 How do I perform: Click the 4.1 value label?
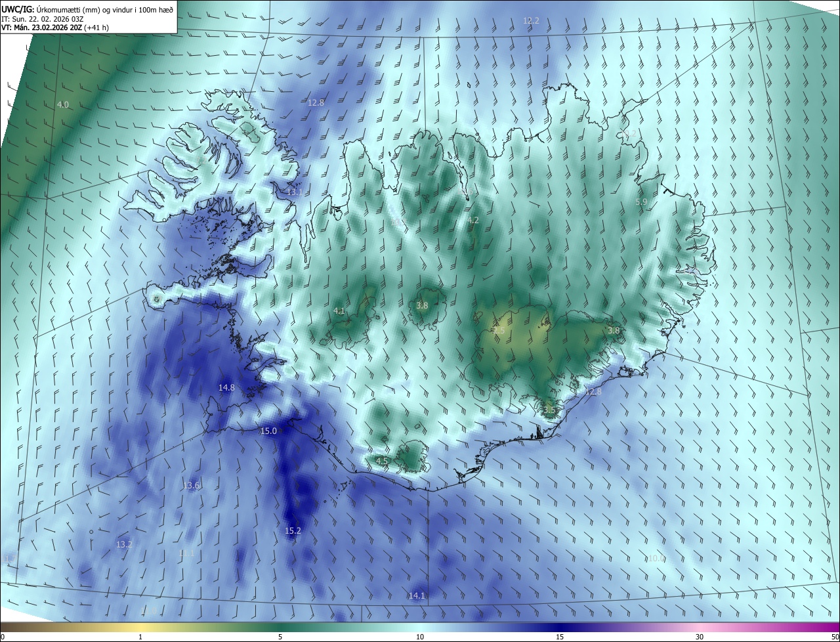pos(339,311)
